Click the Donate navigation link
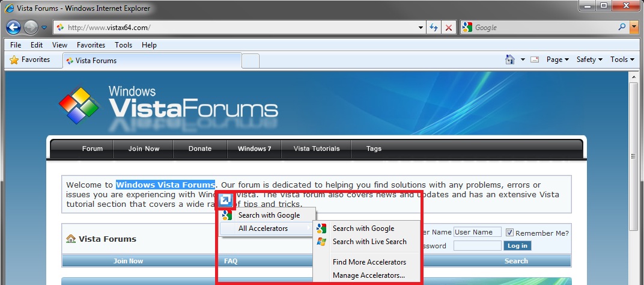 (x=200, y=149)
